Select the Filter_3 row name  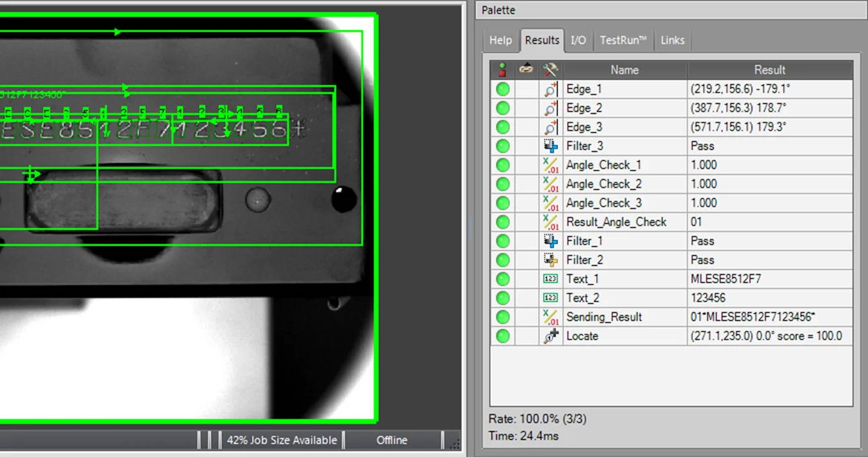[x=584, y=146]
